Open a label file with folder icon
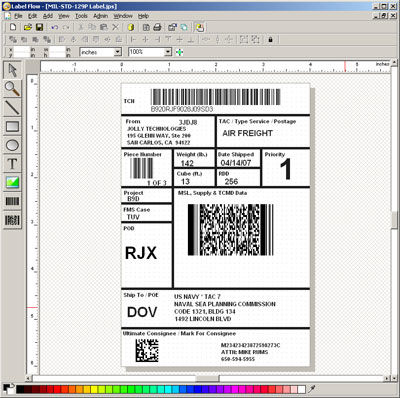Image resolution: width=400 pixels, height=398 pixels. point(28,27)
